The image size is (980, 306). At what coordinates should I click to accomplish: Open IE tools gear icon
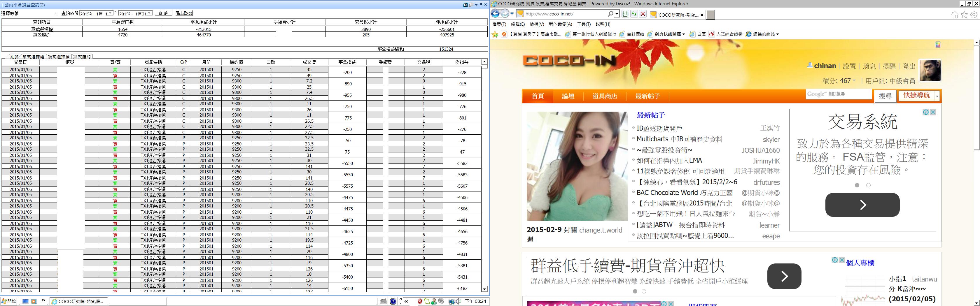[x=974, y=15]
